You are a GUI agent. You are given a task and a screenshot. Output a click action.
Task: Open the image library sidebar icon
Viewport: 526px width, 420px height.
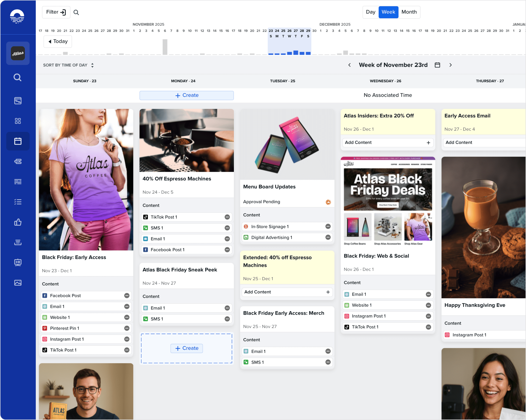pyautogui.click(x=18, y=283)
